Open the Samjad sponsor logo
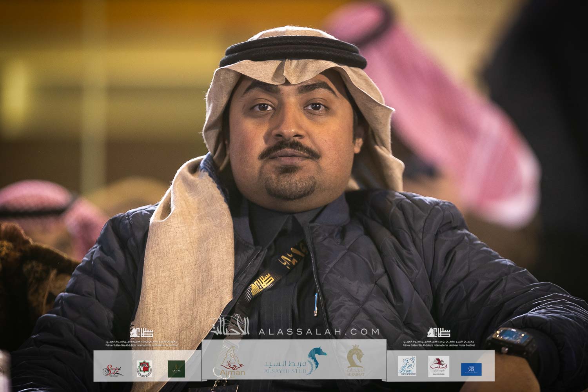 tap(113, 370)
